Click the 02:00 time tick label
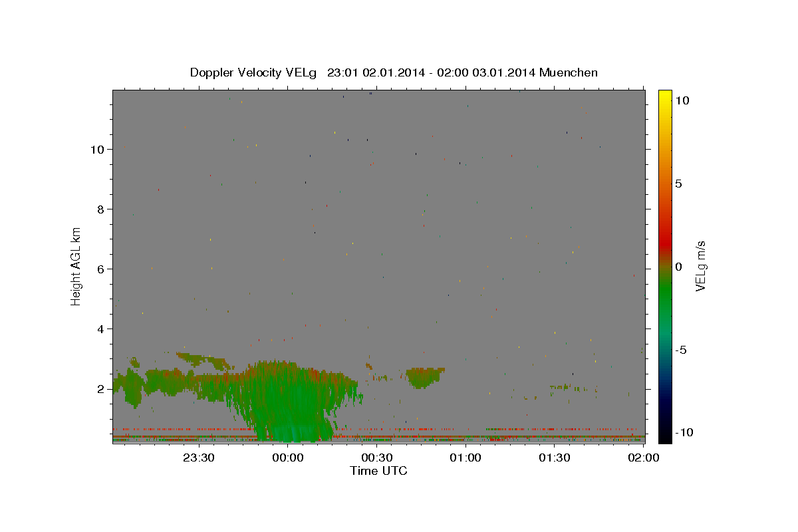The image size is (798, 532). 643,458
